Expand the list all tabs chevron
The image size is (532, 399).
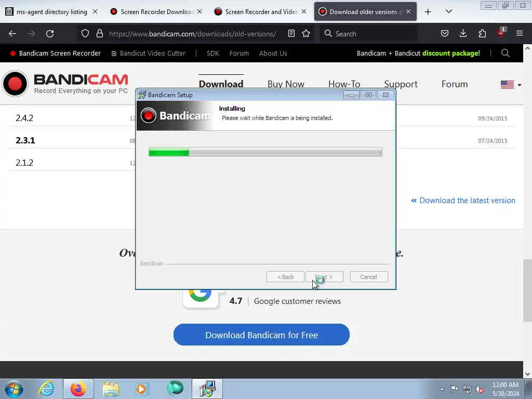pos(449,12)
